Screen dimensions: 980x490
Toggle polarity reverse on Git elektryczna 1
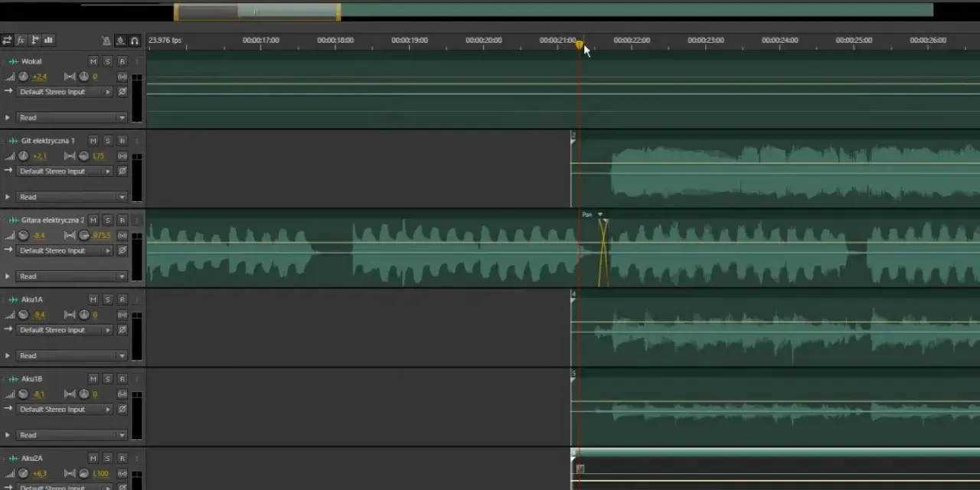click(122, 171)
